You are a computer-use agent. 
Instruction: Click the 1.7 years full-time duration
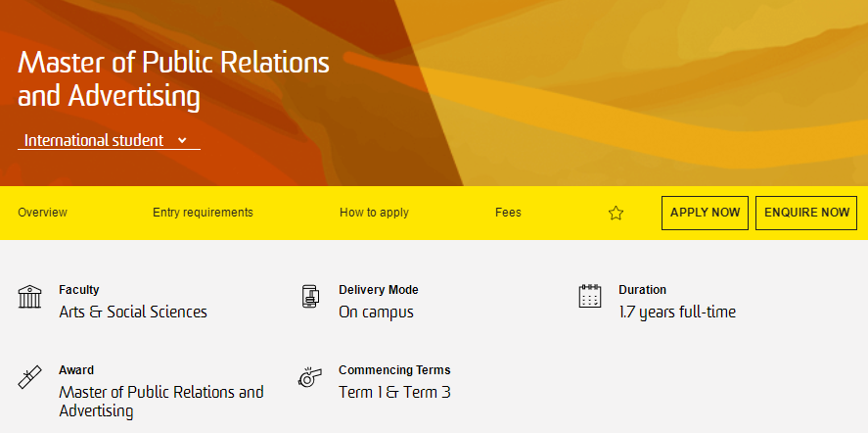677,313
